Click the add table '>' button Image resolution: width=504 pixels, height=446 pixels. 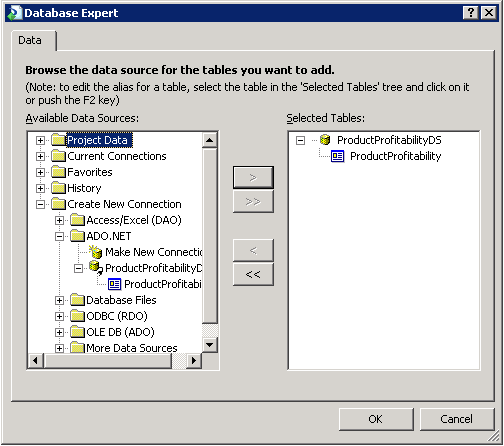point(253,178)
